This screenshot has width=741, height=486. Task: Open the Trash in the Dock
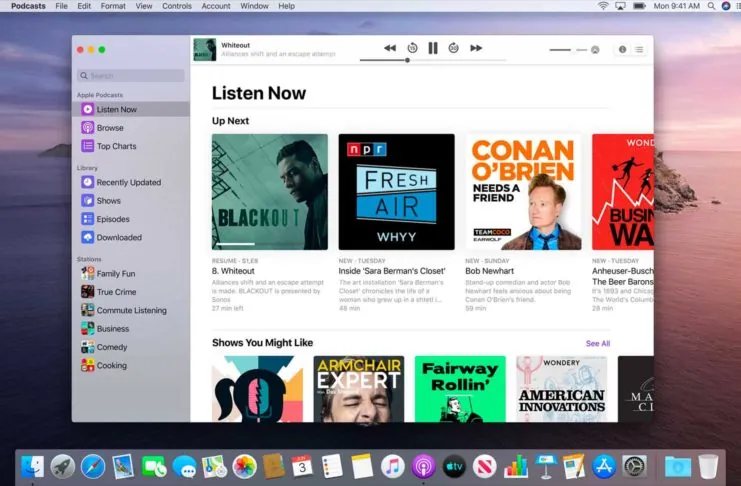pos(708,467)
